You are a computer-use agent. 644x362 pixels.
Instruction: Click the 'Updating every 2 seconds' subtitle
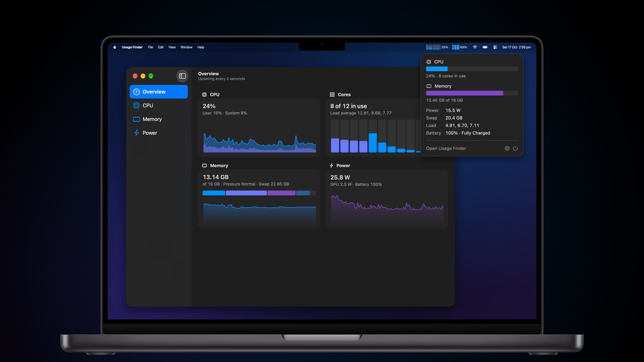(x=221, y=79)
